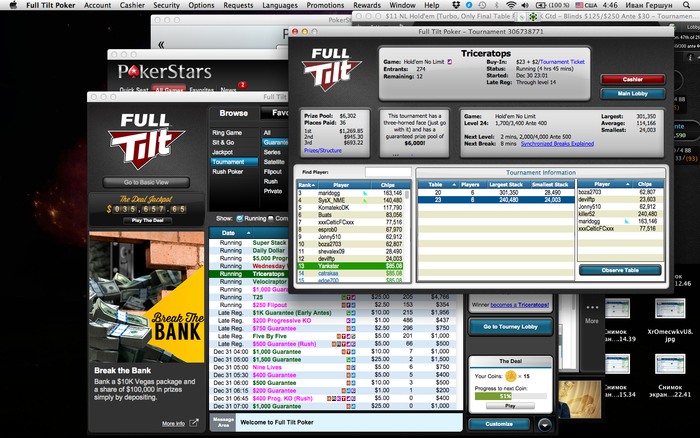Click the format icons on the T25 tournament row
Viewport: 700px width, 438px height.
tap(349, 297)
